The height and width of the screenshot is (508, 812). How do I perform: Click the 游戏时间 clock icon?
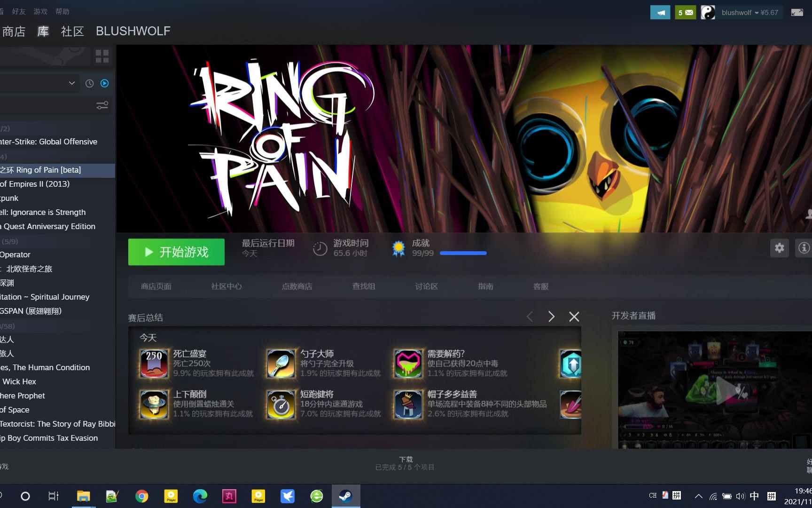pyautogui.click(x=320, y=248)
